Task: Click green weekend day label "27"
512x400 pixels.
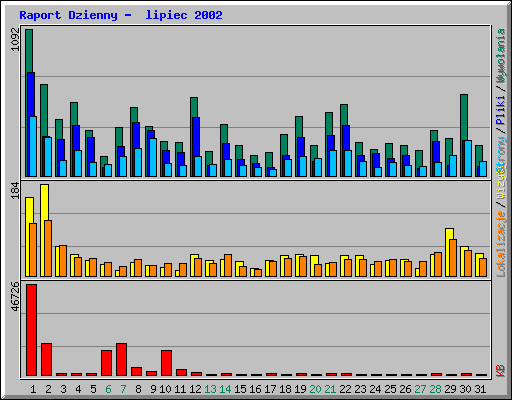Action: click(x=420, y=389)
